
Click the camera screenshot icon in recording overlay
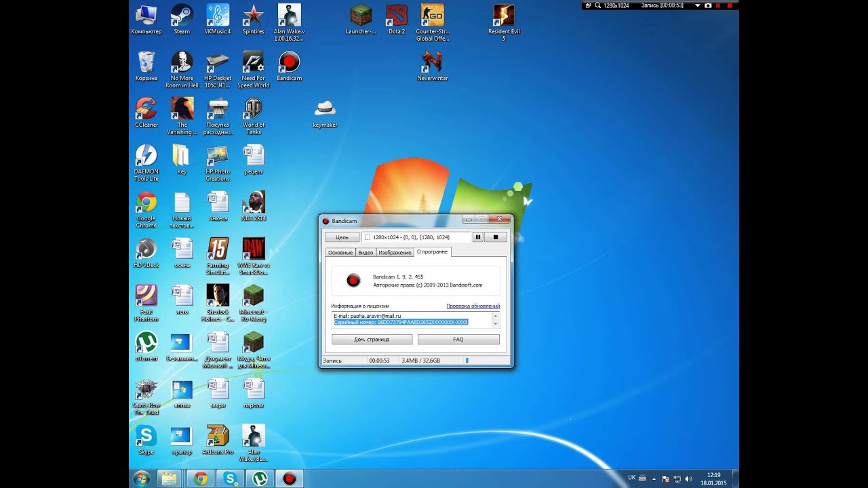click(x=708, y=5)
